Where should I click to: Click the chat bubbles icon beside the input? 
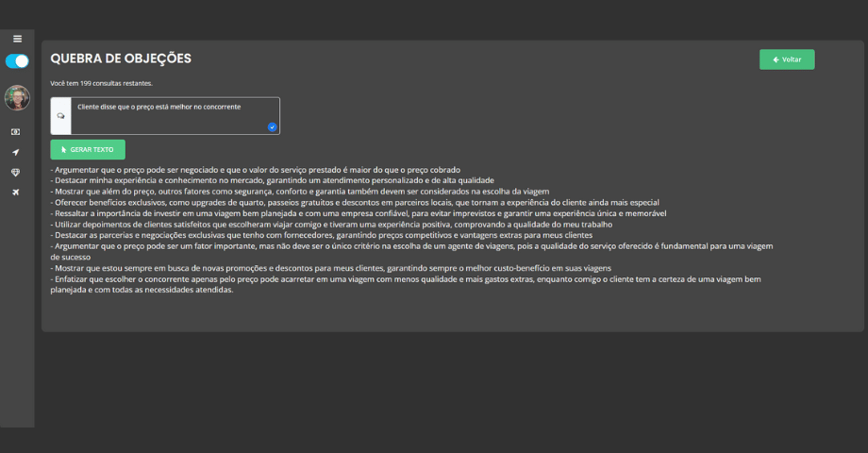pos(61,116)
